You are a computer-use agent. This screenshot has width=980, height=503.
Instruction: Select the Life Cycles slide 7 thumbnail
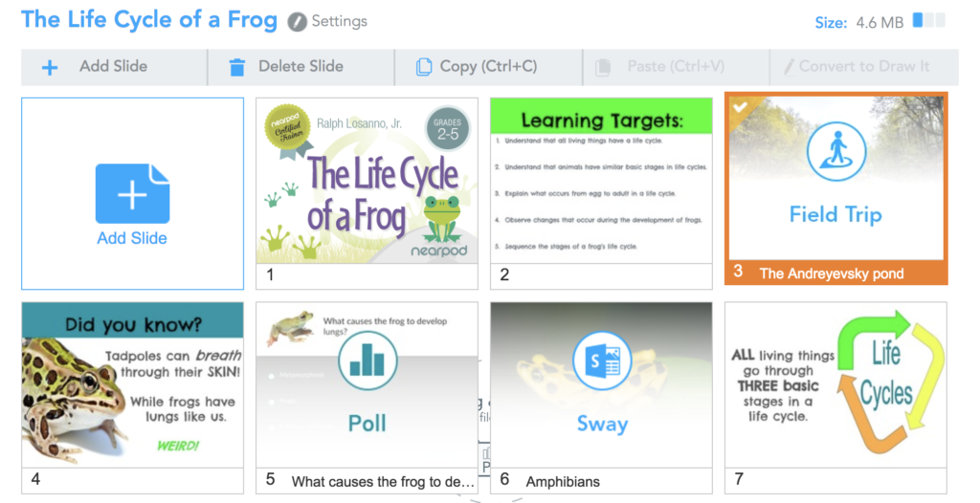click(835, 398)
